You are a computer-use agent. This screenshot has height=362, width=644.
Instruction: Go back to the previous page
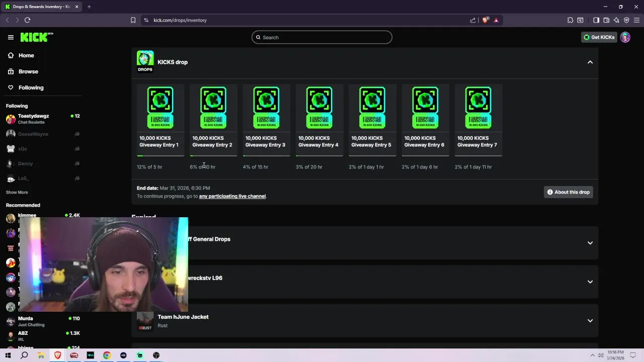(7, 20)
